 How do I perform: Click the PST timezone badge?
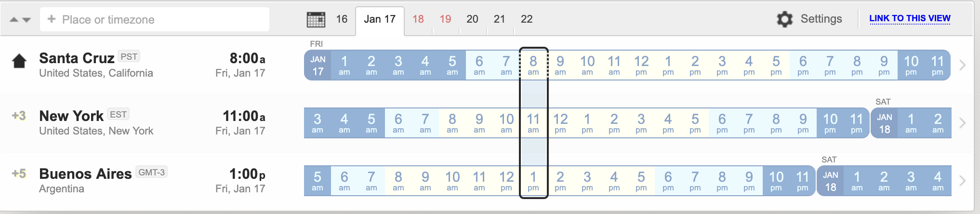[x=129, y=57]
